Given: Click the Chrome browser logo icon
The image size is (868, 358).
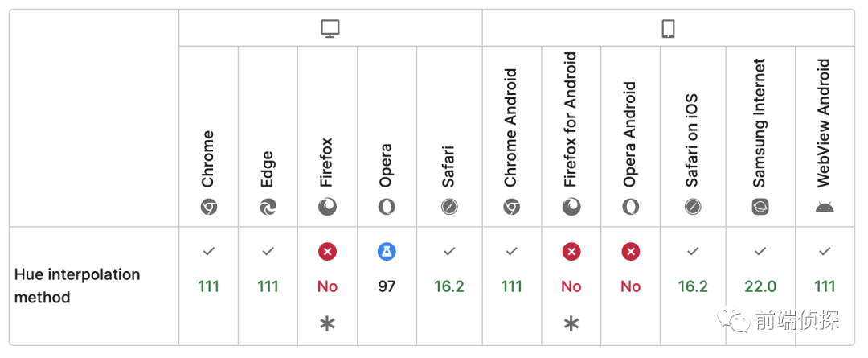Looking at the screenshot, I should (x=209, y=208).
